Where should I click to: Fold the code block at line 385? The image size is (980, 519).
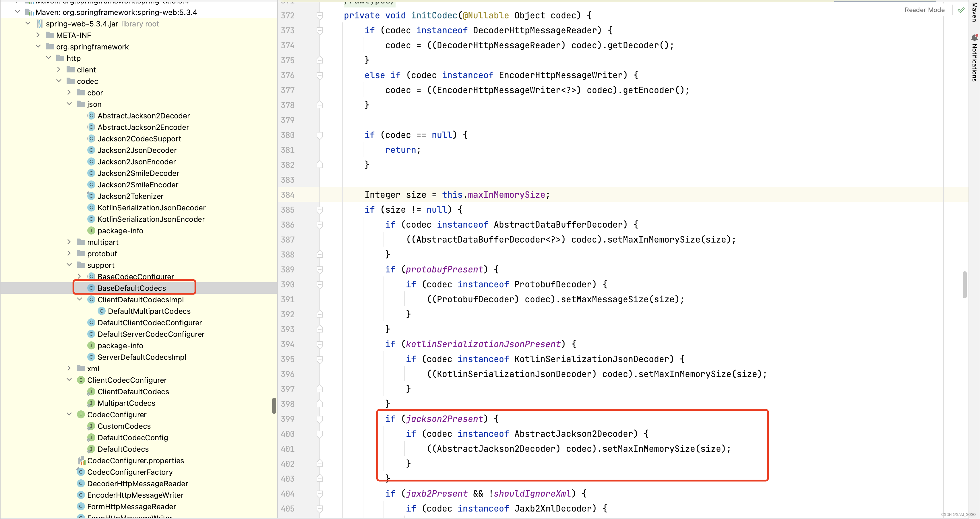(x=319, y=210)
